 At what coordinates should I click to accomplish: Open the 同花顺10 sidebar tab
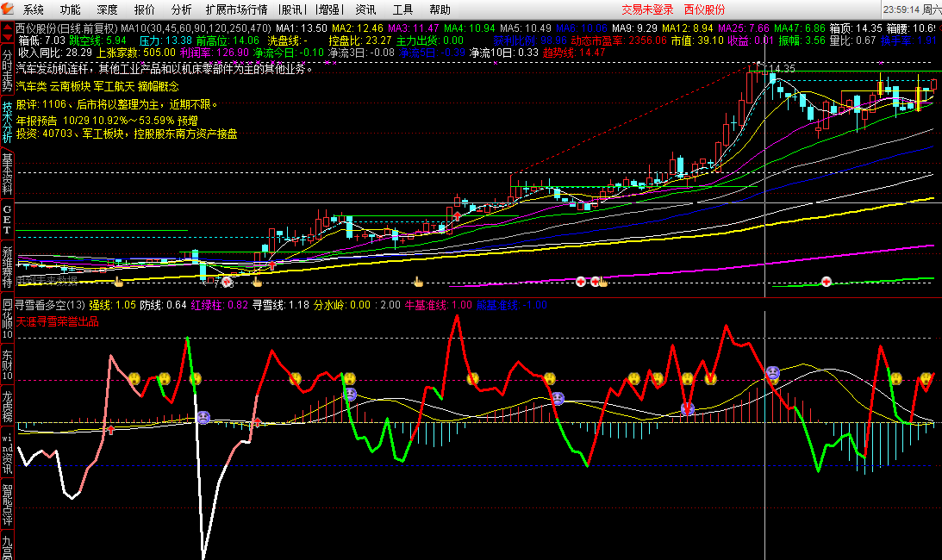(x=7, y=319)
